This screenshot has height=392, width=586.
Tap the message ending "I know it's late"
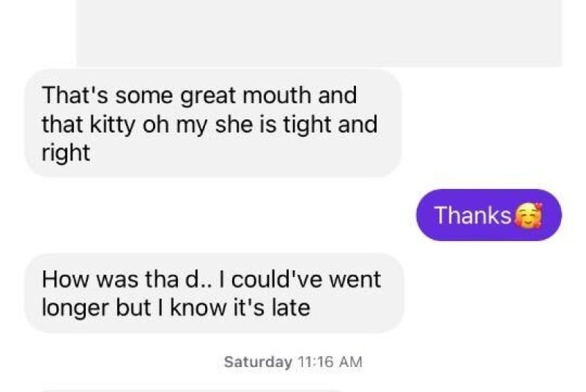pos(213,292)
